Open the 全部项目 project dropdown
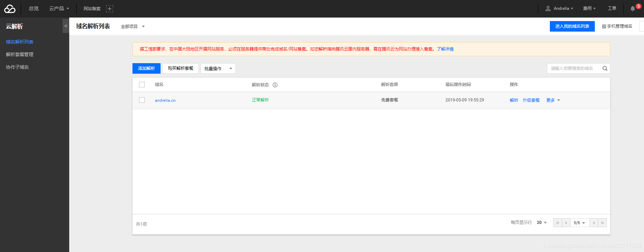This screenshot has height=252, width=644. pyautogui.click(x=133, y=27)
